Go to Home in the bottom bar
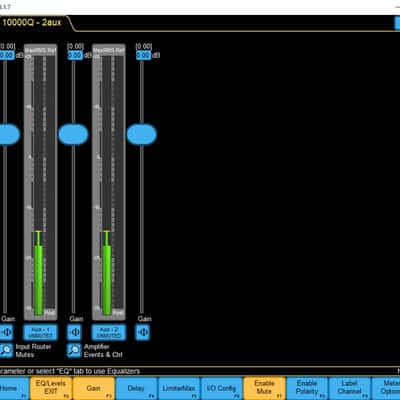400x400 pixels. point(13,388)
